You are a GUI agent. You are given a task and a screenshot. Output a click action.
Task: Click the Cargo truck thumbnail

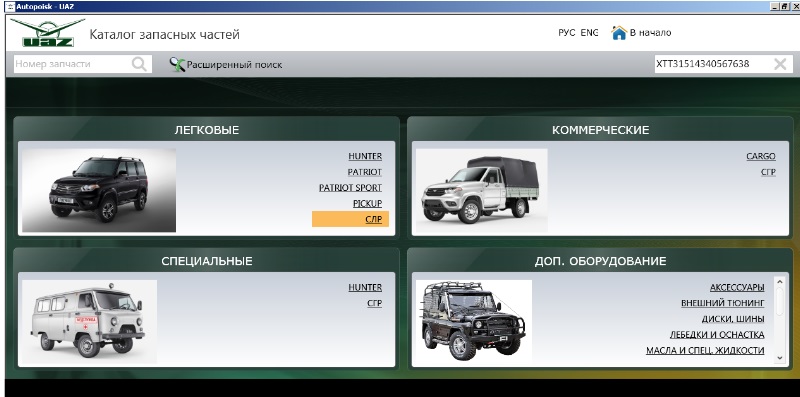pos(482,190)
